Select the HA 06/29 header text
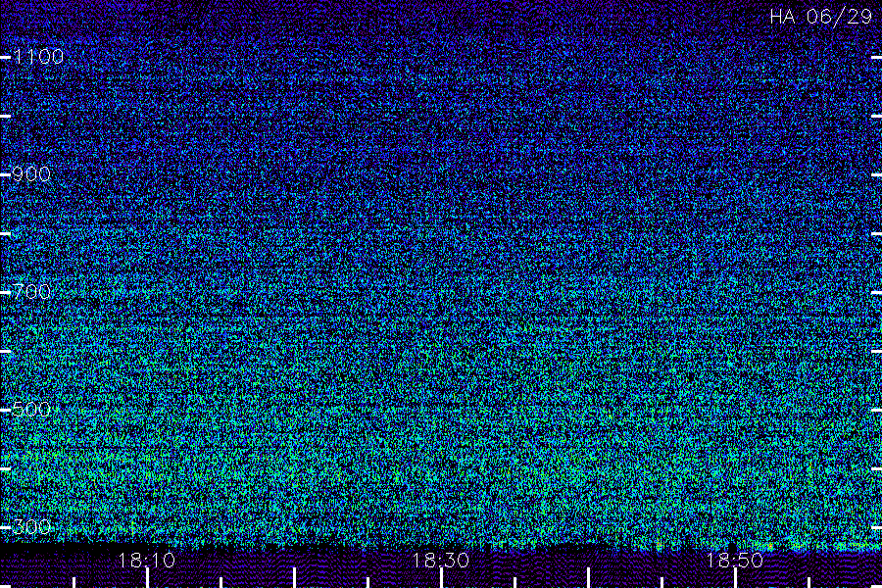 [x=821, y=17]
